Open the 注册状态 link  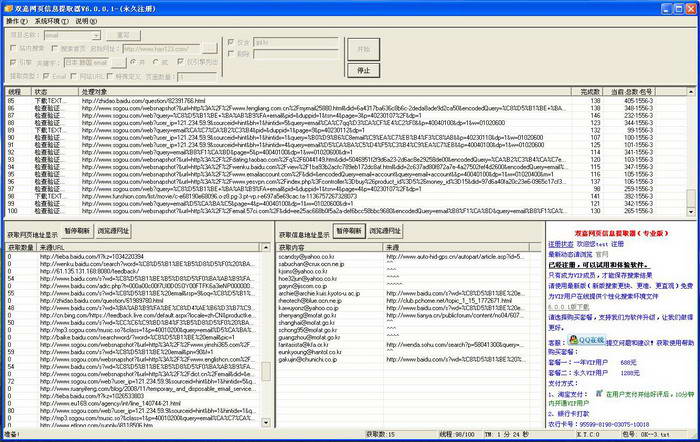pos(561,244)
